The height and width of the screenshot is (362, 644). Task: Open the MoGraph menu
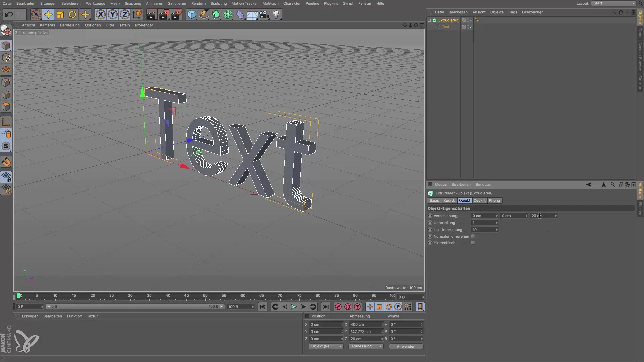(x=270, y=3)
